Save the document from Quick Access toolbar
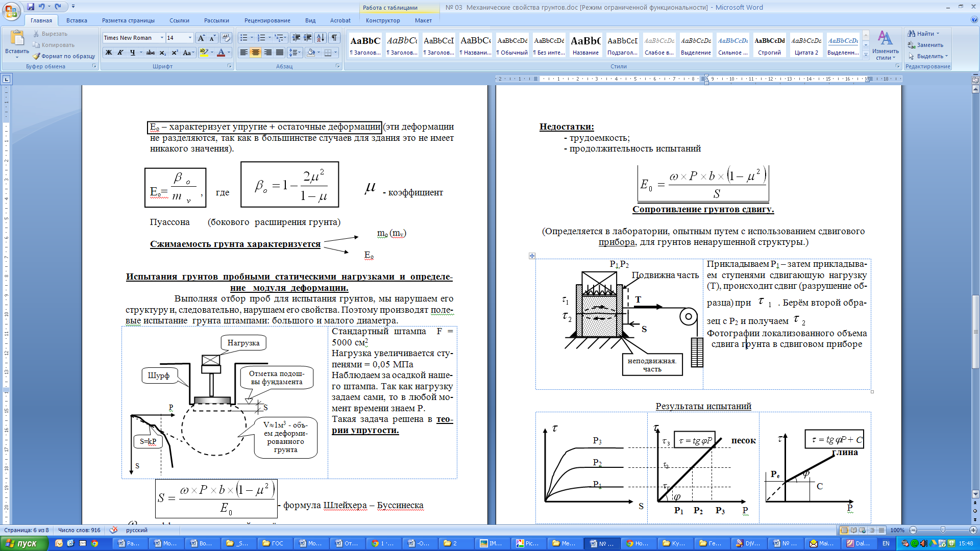Screen dimensions: 980x551 (31, 7)
